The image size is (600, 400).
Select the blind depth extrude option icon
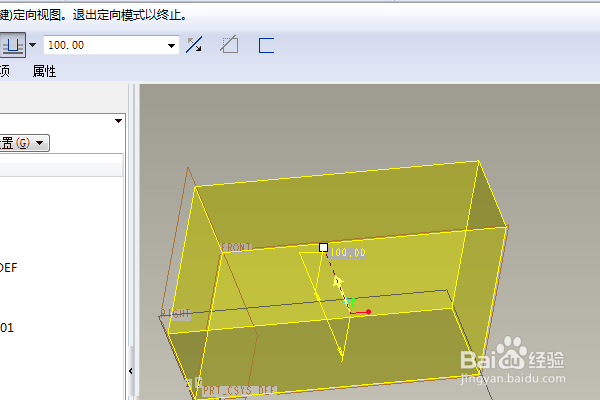(13, 45)
